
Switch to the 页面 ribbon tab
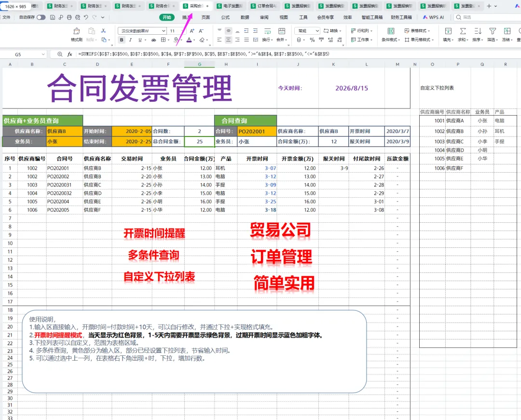click(x=206, y=17)
